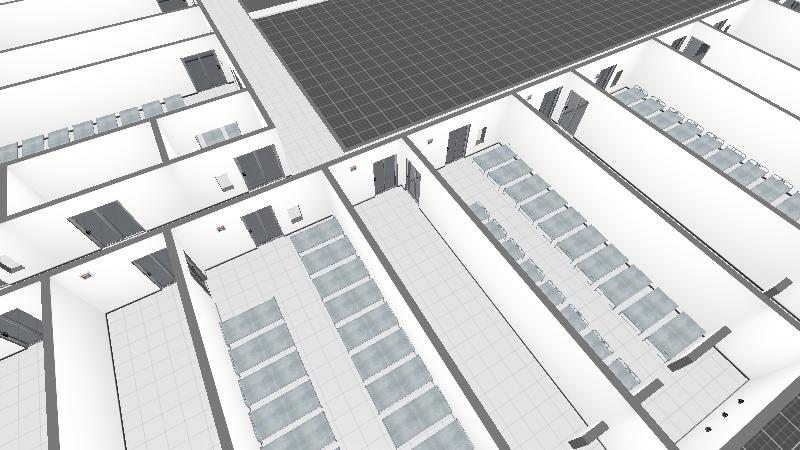This screenshot has height=450, width=800.
Task: Click the middle of three small dark objects bottom-right
Action: tap(724, 409)
